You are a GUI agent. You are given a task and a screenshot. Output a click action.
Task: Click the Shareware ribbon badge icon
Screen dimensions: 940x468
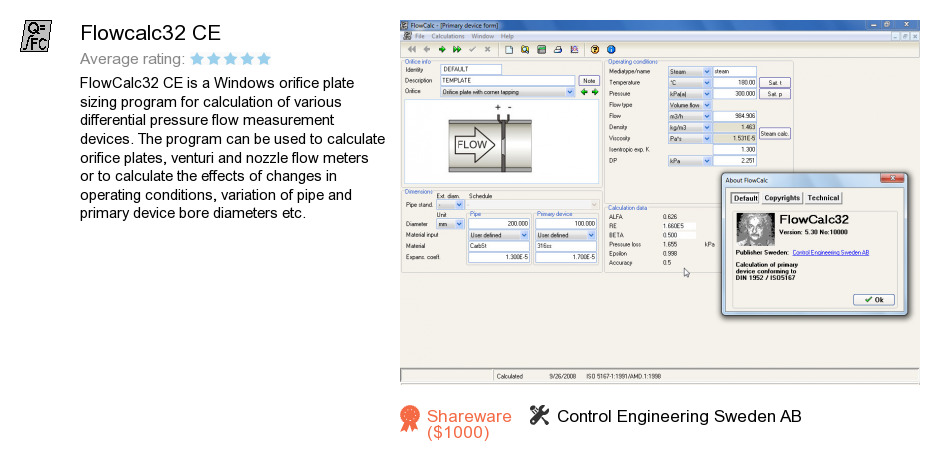(x=410, y=418)
